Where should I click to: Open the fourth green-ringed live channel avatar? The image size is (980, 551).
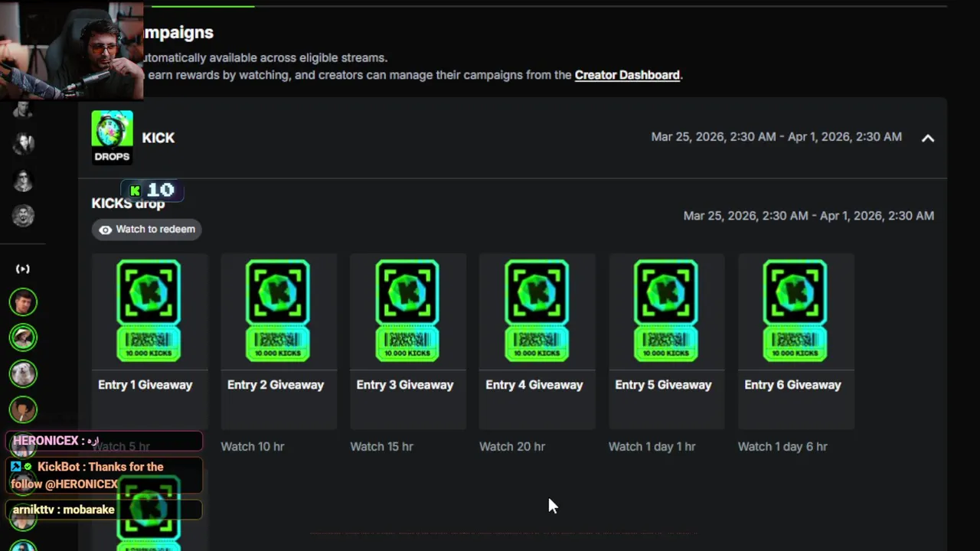(x=23, y=409)
